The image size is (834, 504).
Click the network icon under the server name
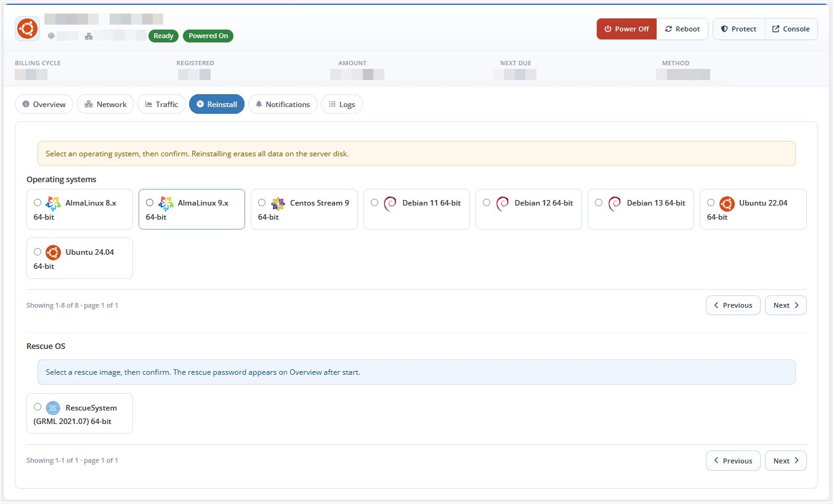click(x=89, y=36)
